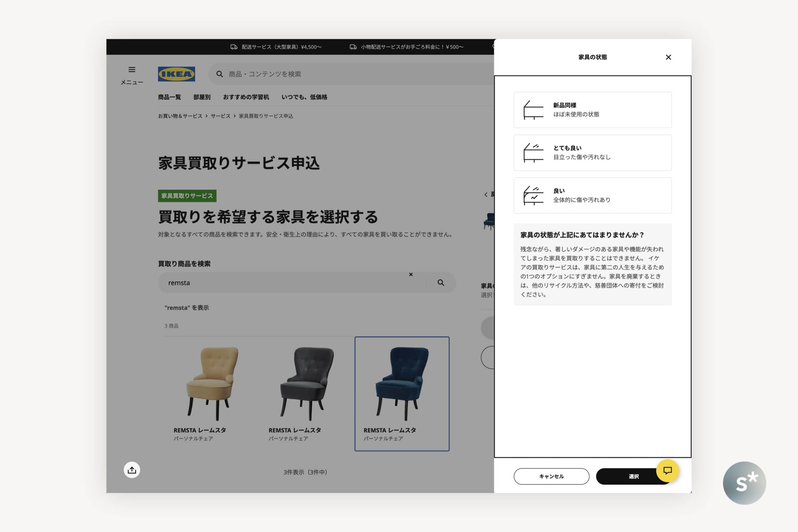Screen dimensions: 798x532
Task: Click 家具買取りサービス申込 breadcrumb
Action: (x=266, y=116)
